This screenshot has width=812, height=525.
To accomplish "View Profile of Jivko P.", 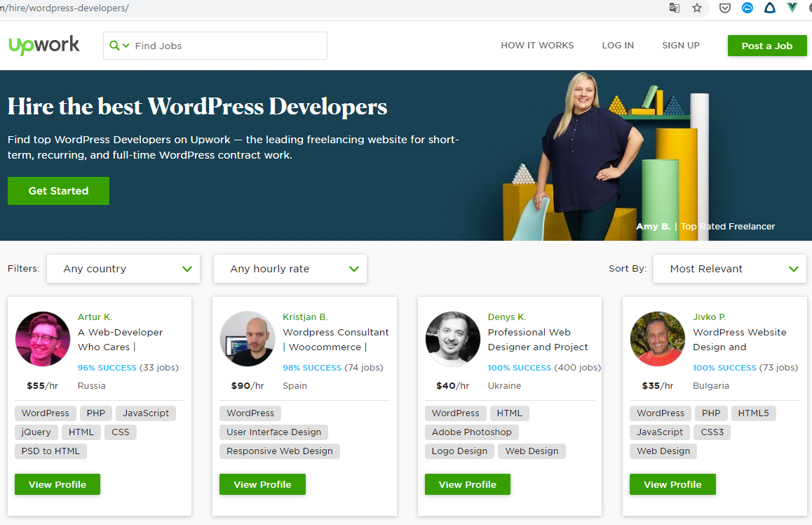I will pos(672,484).
